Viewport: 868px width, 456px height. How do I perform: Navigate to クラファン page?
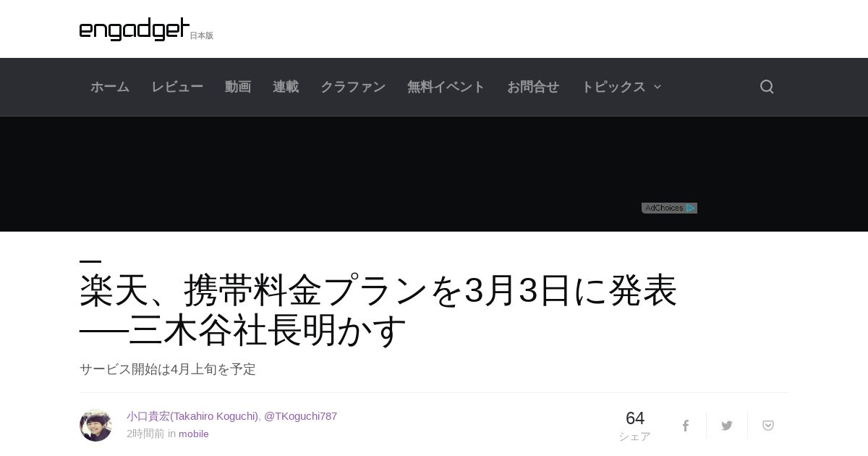(353, 87)
